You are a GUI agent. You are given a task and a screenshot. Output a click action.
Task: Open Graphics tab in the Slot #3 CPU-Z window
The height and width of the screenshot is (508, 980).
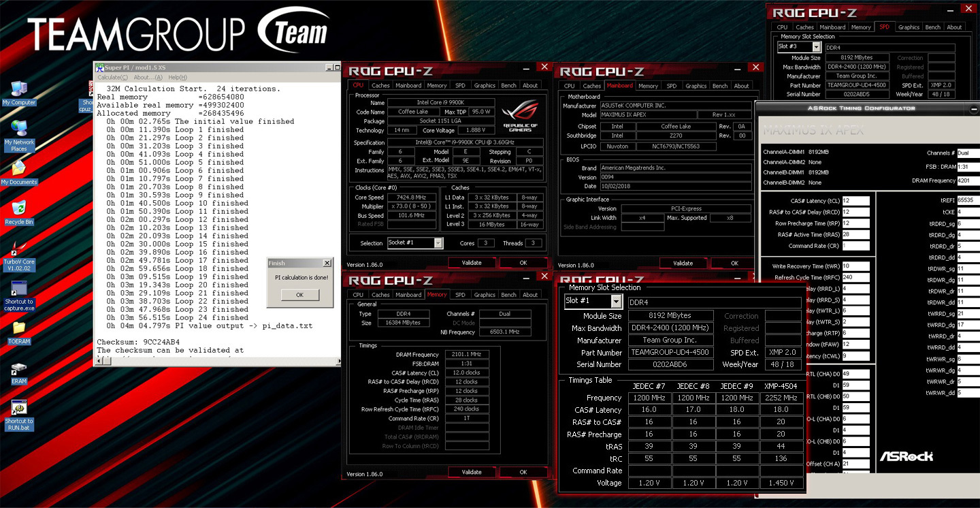click(909, 27)
